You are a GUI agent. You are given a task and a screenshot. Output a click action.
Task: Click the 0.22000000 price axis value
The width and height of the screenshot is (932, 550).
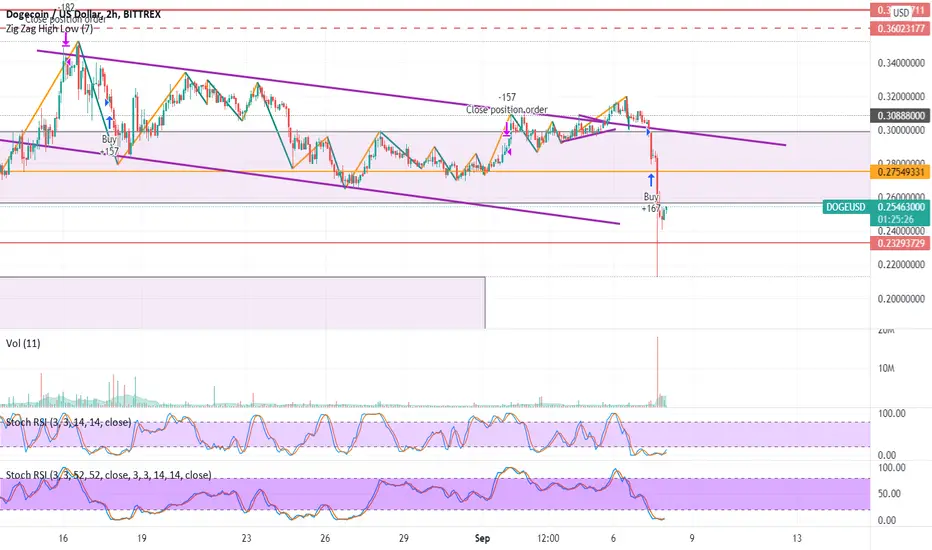point(901,265)
